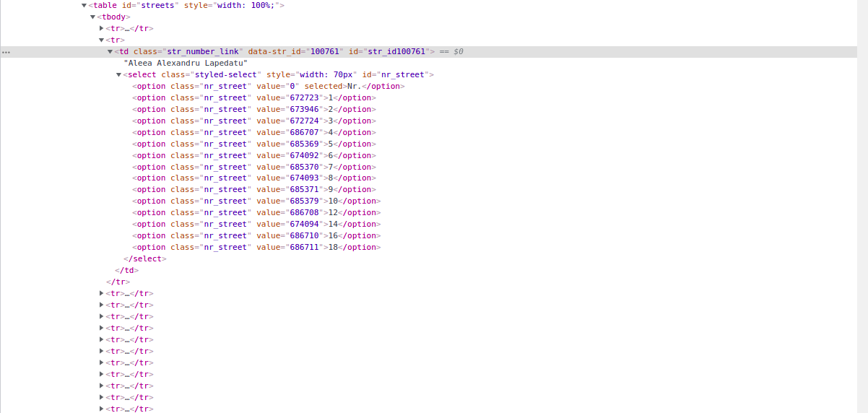Open the ellipsis actions icon beside selected row
This screenshot has height=413, width=868.
(6, 52)
